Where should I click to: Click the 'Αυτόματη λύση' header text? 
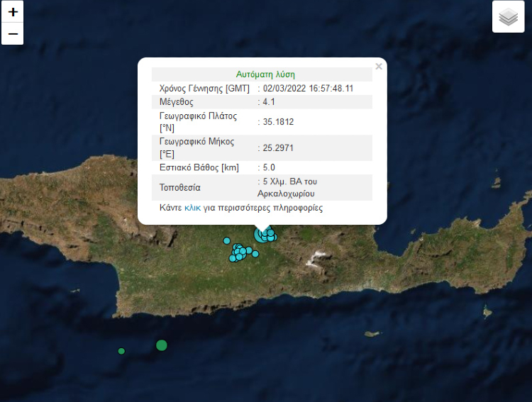tap(265, 74)
